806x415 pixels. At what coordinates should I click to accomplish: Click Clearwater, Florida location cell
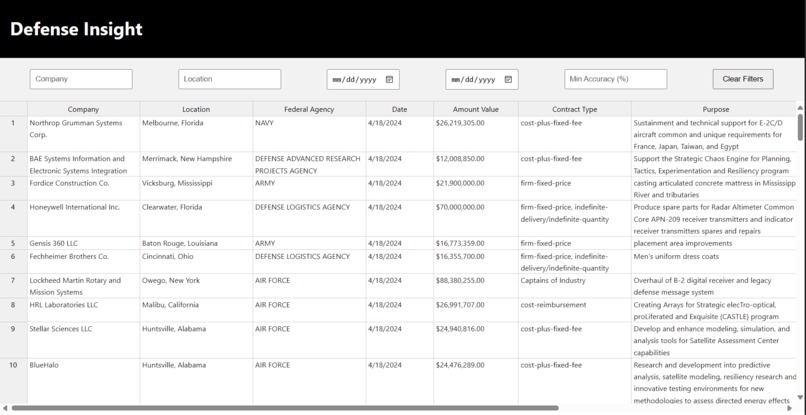tap(196, 219)
